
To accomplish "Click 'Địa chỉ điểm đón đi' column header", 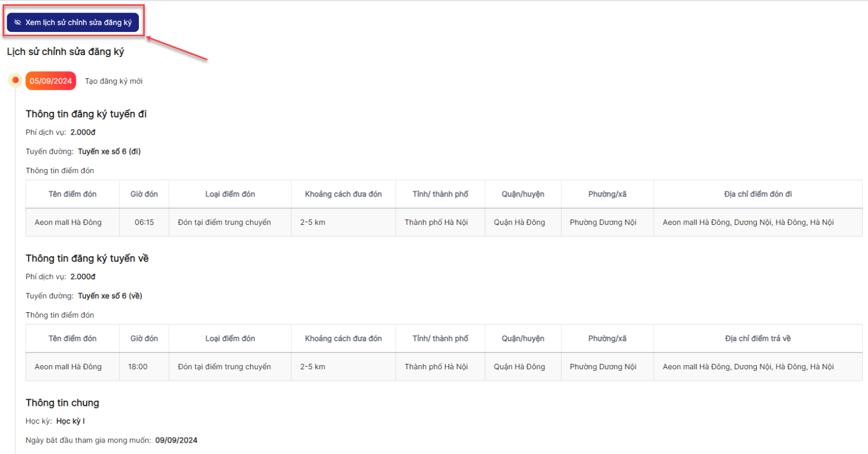I will coord(758,194).
